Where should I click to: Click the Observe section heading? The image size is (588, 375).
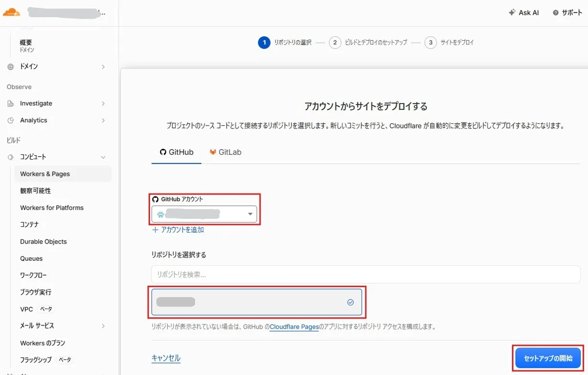click(19, 87)
